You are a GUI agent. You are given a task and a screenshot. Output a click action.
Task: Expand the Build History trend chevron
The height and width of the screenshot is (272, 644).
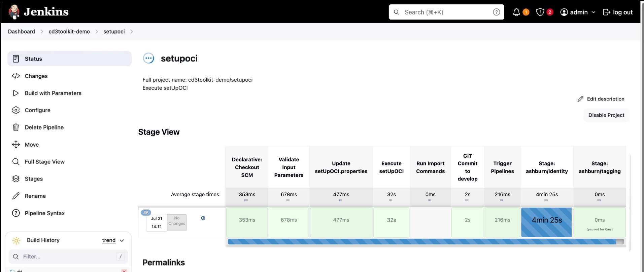tap(122, 240)
